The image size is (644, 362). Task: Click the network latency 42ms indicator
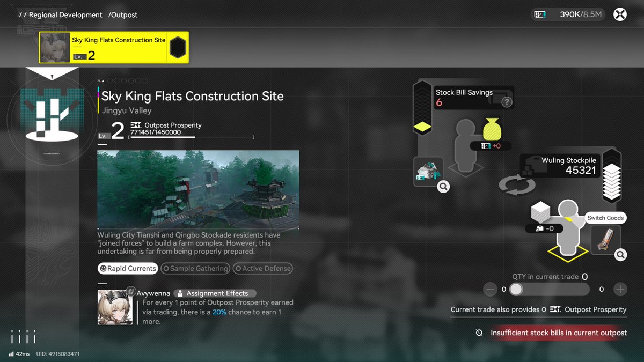19,354
